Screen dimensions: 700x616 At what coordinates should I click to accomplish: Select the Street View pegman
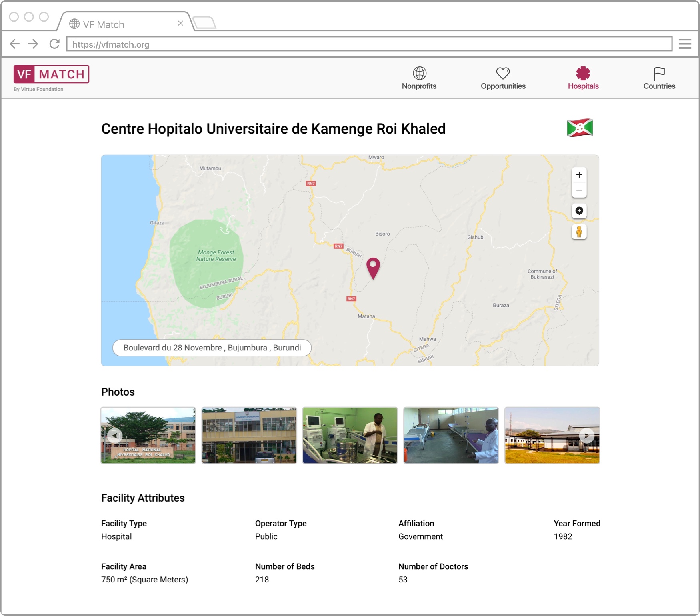pos(579,232)
